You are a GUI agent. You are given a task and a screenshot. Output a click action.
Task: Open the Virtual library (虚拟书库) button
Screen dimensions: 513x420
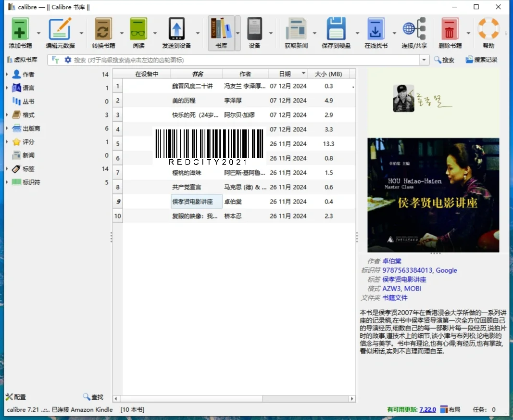pos(22,60)
